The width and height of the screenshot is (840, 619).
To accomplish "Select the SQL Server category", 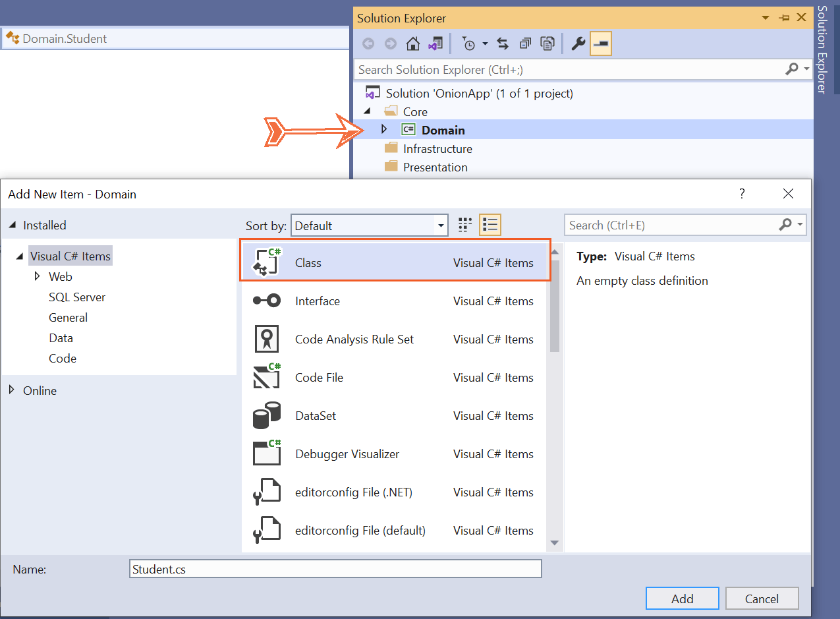I will coord(77,297).
